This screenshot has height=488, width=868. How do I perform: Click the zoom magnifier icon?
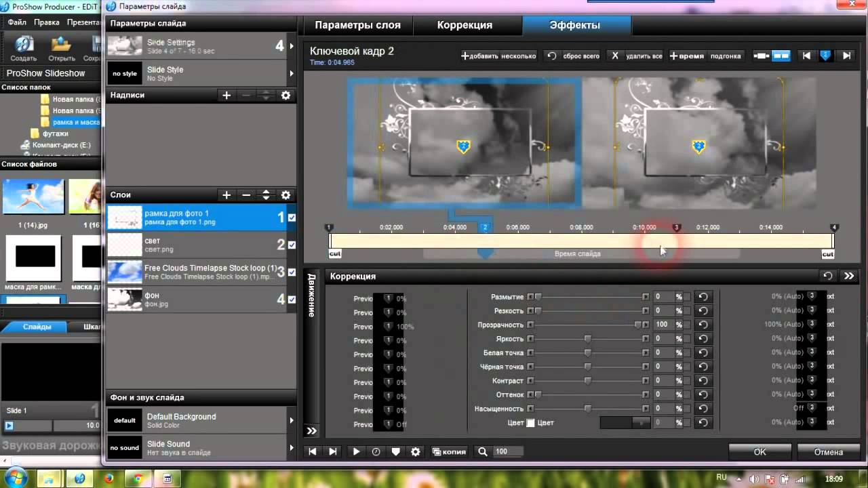[x=483, y=451]
